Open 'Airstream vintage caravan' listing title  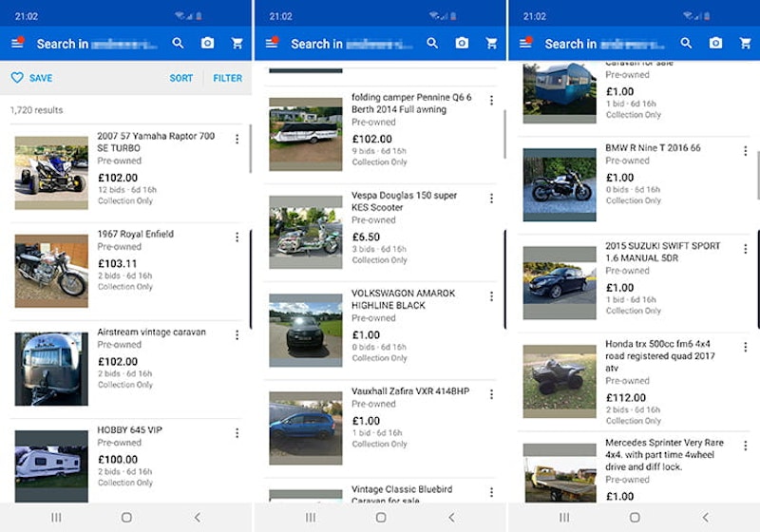point(152,332)
